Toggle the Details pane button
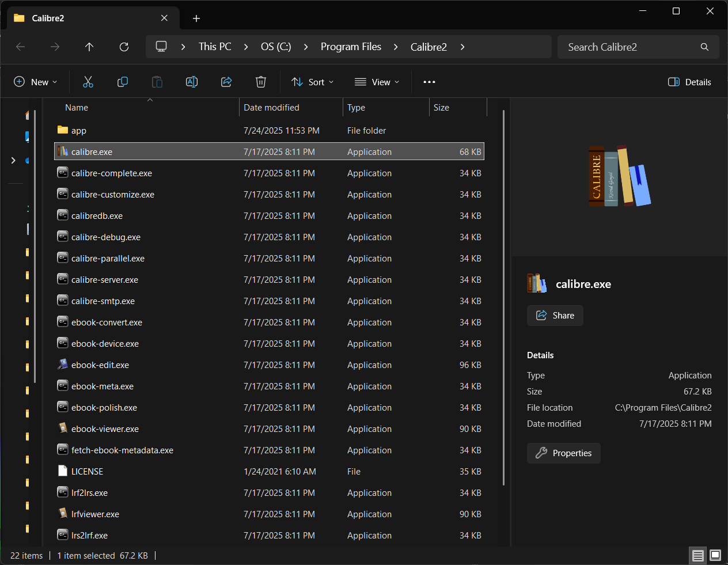 click(x=689, y=82)
